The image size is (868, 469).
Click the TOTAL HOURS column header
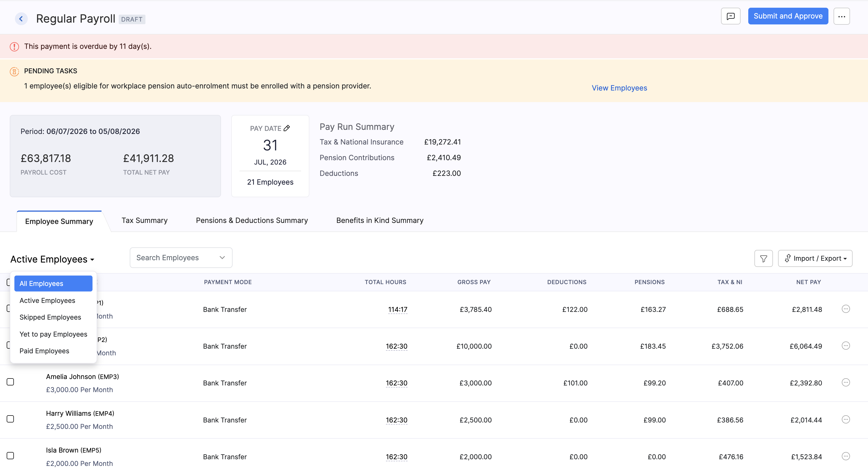tap(385, 282)
